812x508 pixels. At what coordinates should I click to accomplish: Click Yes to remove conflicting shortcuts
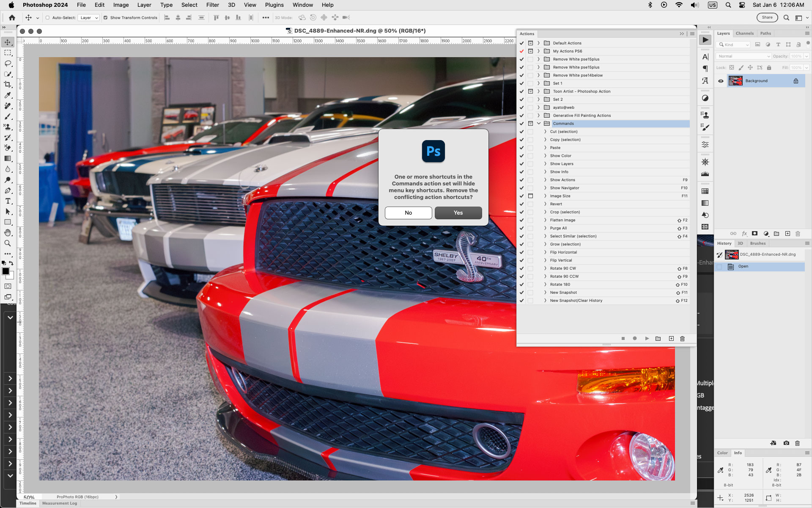point(458,213)
